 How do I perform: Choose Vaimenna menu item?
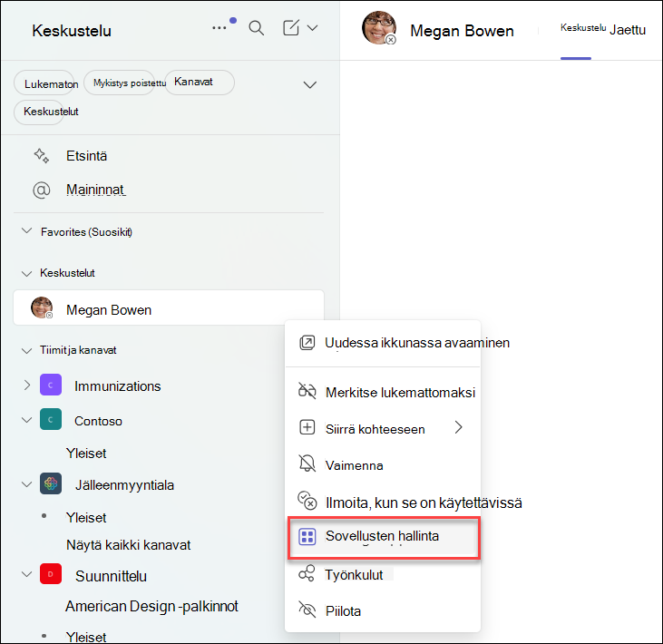coord(383,465)
